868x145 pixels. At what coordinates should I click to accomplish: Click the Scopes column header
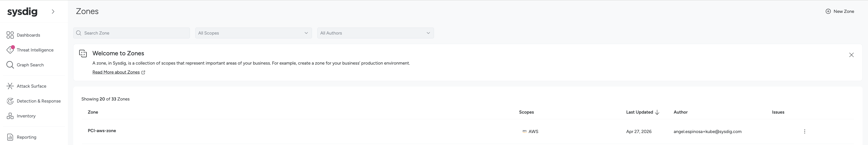point(526,112)
